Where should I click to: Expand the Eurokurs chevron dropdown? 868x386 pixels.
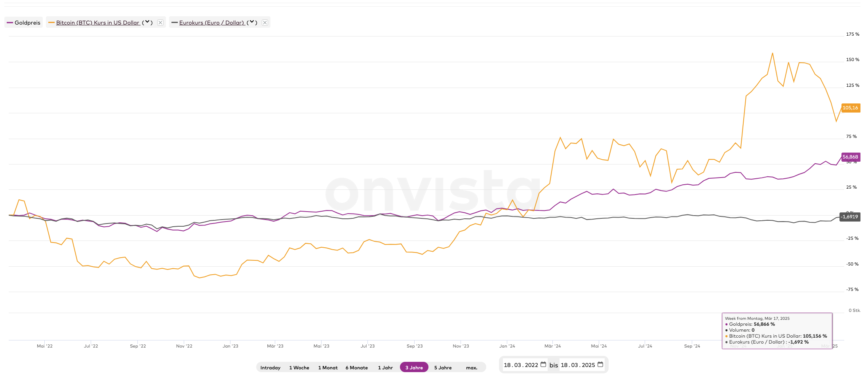[252, 23]
